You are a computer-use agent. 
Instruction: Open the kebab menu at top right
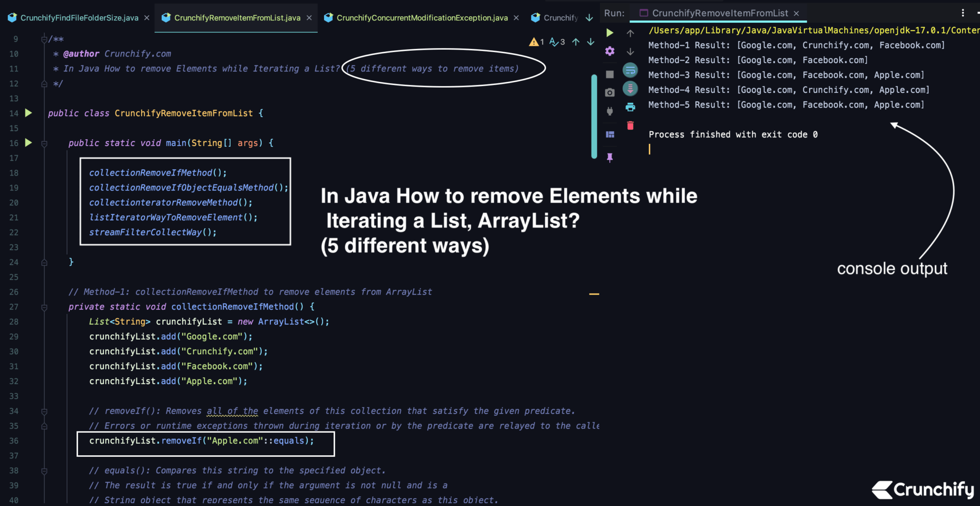(962, 12)
